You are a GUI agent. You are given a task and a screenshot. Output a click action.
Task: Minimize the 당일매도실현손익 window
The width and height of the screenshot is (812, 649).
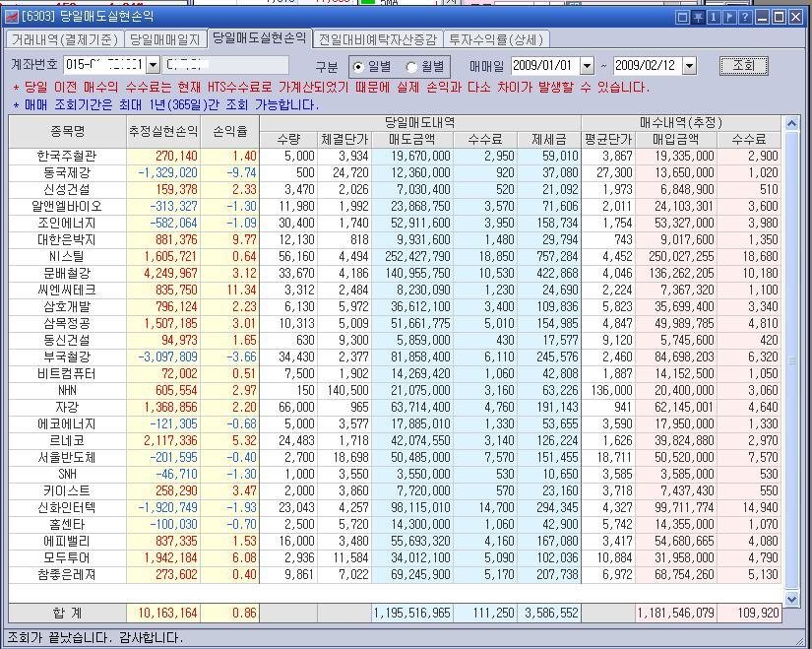(x=763, y=17)
